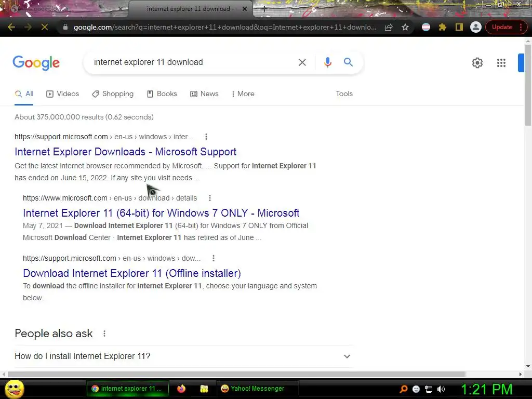Open the folder icon on the taskbar
This screenshot has height=399, width=532.
click(x=204, y=389)
